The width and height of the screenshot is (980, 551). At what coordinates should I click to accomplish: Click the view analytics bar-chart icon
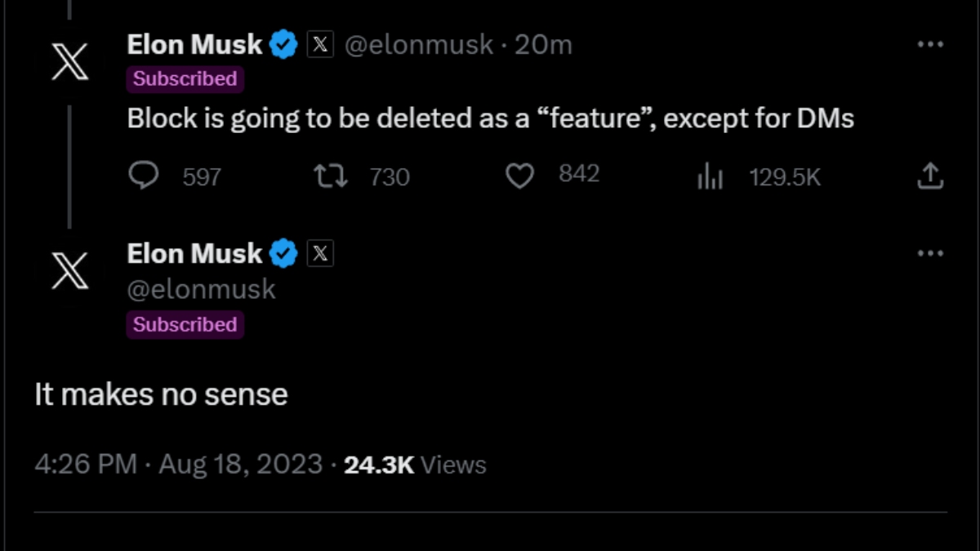tap(710, 176)
